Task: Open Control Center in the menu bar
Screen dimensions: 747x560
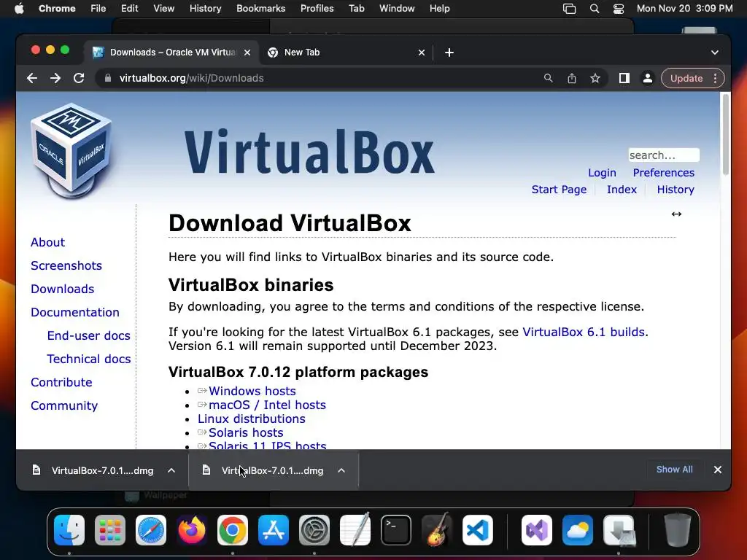Action: [619, 9]
